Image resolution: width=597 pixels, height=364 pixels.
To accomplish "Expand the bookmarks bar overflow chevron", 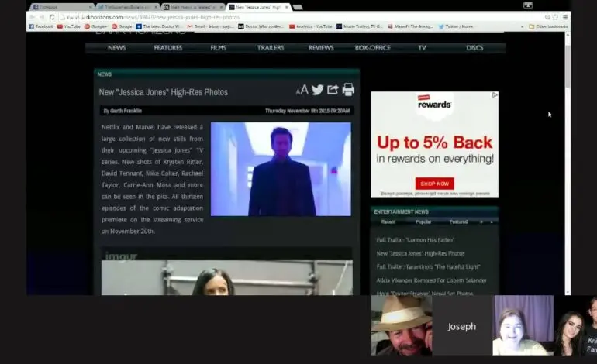I will pos(522,26).
